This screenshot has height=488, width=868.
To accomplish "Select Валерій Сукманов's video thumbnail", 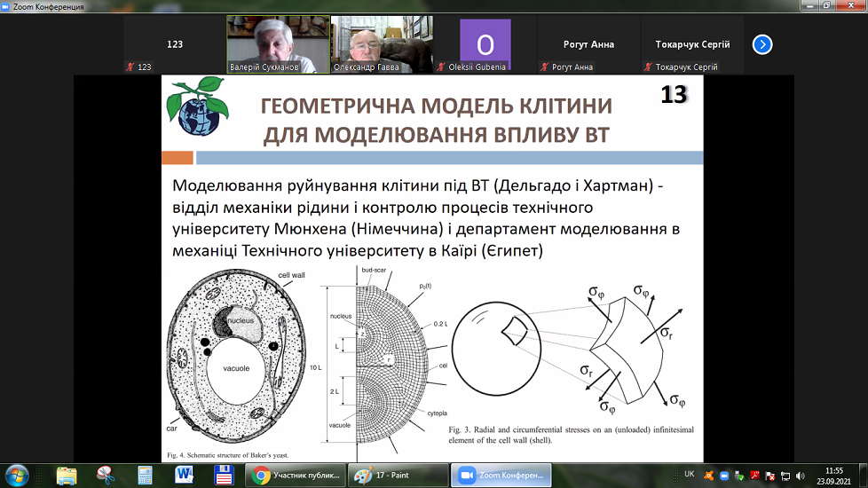I will click(279, 44).
